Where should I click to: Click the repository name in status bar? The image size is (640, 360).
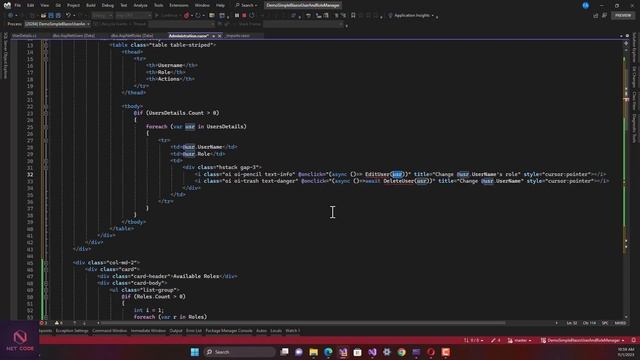[x=582, y=340]
